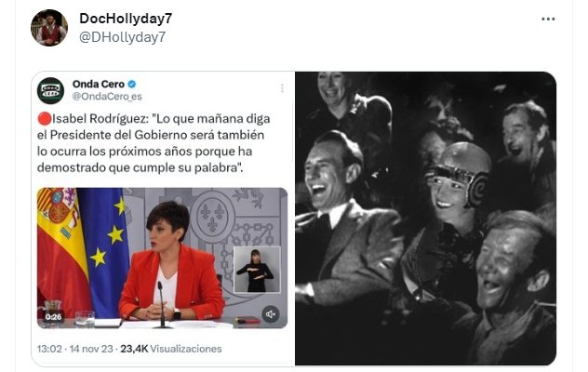The width and height of the screenshot is (588, 372).
Task: Click the 23,4K Visualizaciones count
Action: click(x=171, y=349)
